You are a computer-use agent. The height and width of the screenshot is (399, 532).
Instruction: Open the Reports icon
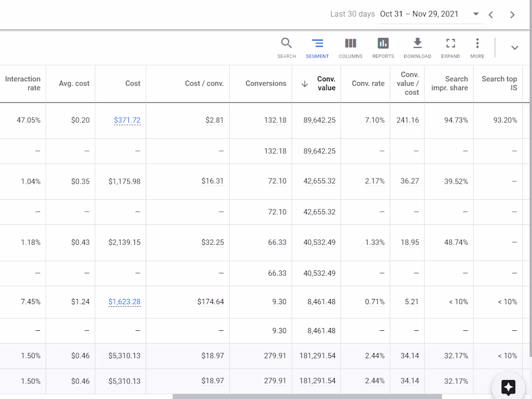pyautogui.click(x=383, y=48)
